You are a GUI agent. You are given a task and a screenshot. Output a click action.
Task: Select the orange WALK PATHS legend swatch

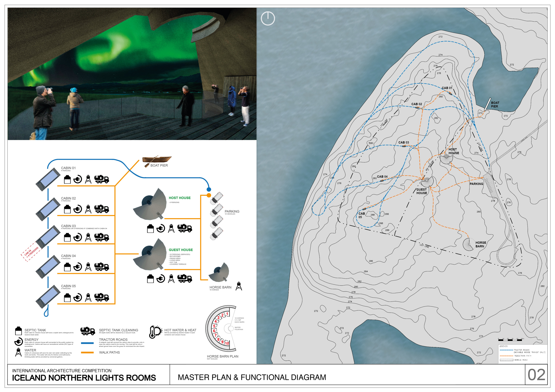87,353
